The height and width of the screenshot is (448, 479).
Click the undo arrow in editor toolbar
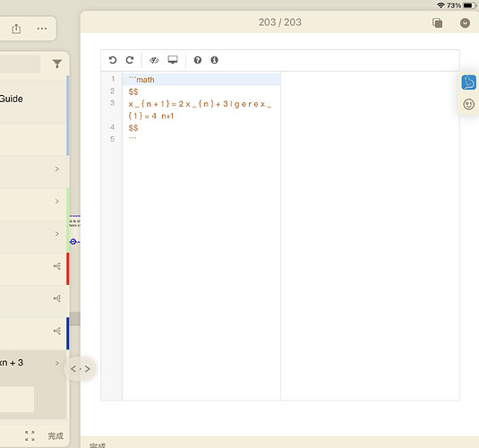[113, 60]
